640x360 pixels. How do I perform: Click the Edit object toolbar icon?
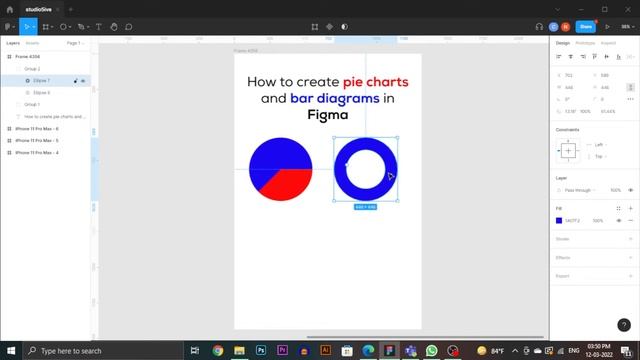click(315, 27)
